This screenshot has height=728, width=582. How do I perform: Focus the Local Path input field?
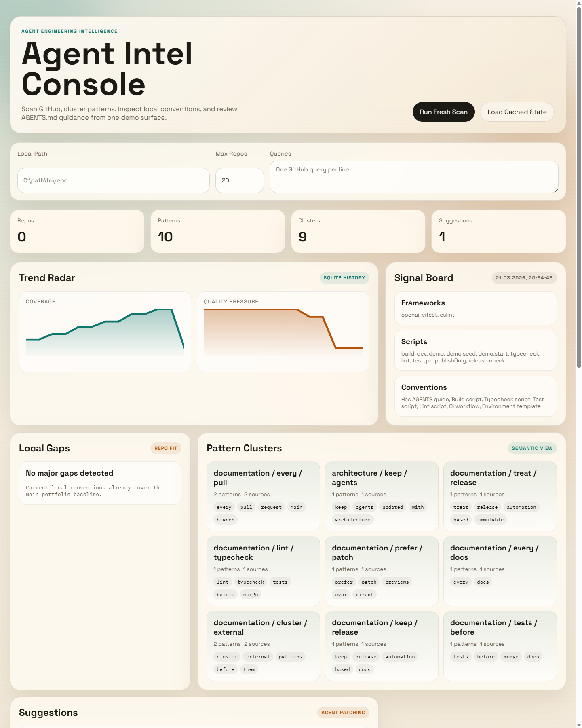pyautogui.click(x=114, y=180)
